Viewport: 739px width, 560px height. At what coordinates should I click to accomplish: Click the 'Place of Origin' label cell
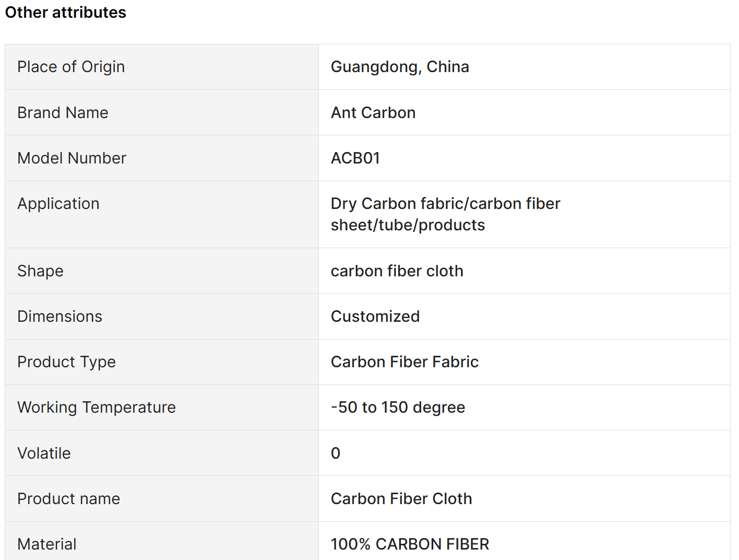click(x=71, y=67)
